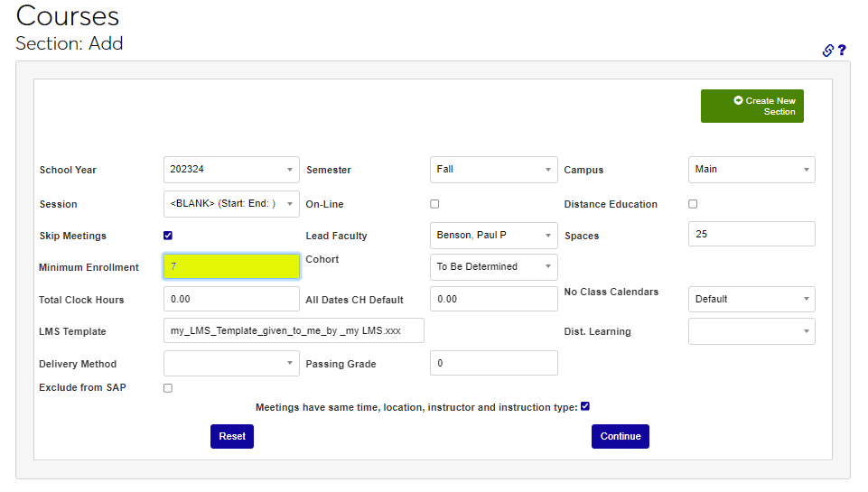Enable the On-Line checkbox
This screenshot has width=868, height=492.
[x=434, y=204]
